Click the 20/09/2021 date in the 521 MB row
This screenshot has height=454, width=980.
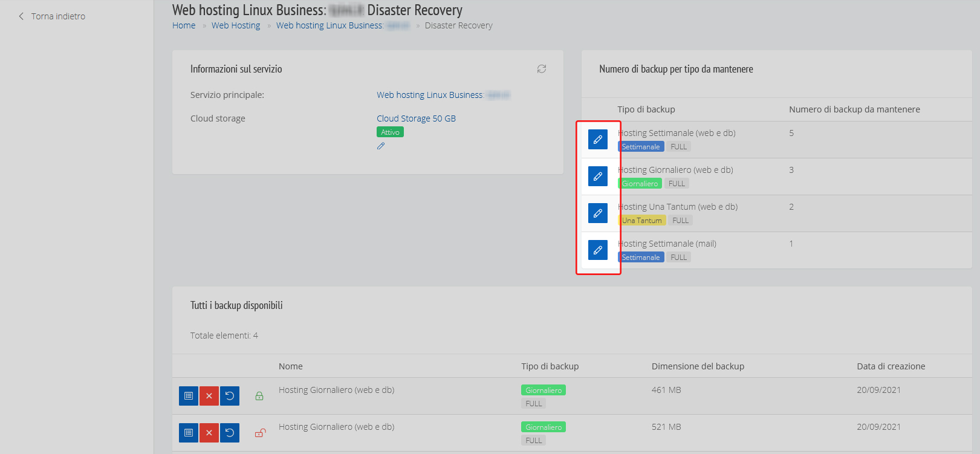pyautogui.click(x=878, y=427)
